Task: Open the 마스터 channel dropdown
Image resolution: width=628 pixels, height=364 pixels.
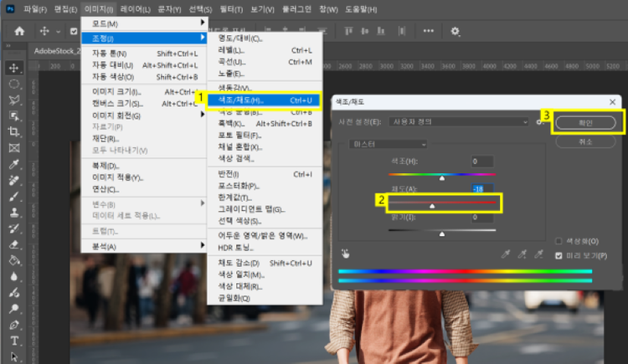Action: tap(388, 144)
